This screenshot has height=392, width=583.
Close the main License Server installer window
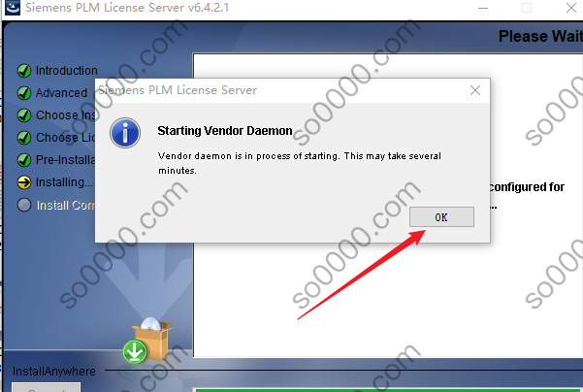tap(571, 8)
